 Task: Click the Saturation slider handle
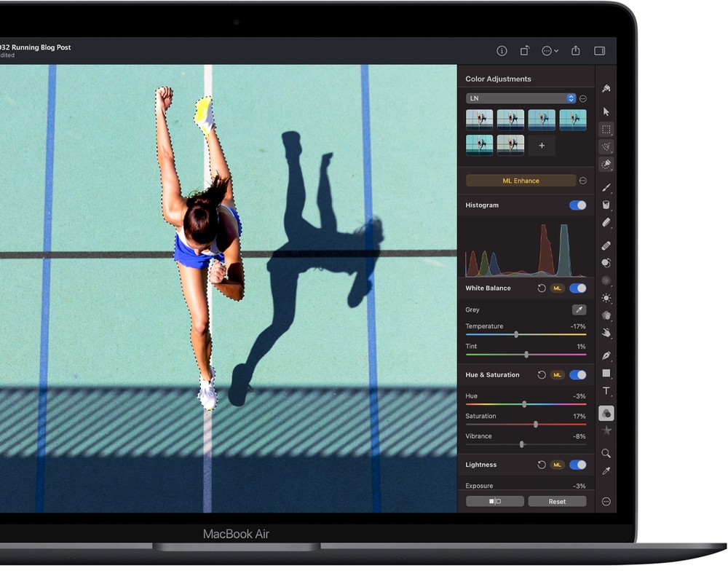(x=536, y=424)
